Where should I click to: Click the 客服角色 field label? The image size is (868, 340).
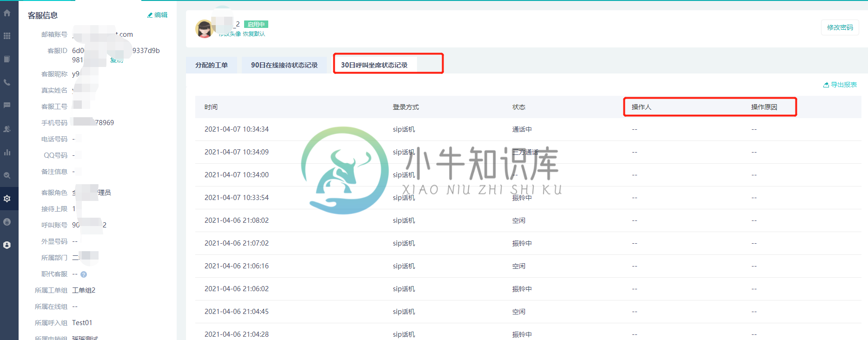tap(54, 193)
